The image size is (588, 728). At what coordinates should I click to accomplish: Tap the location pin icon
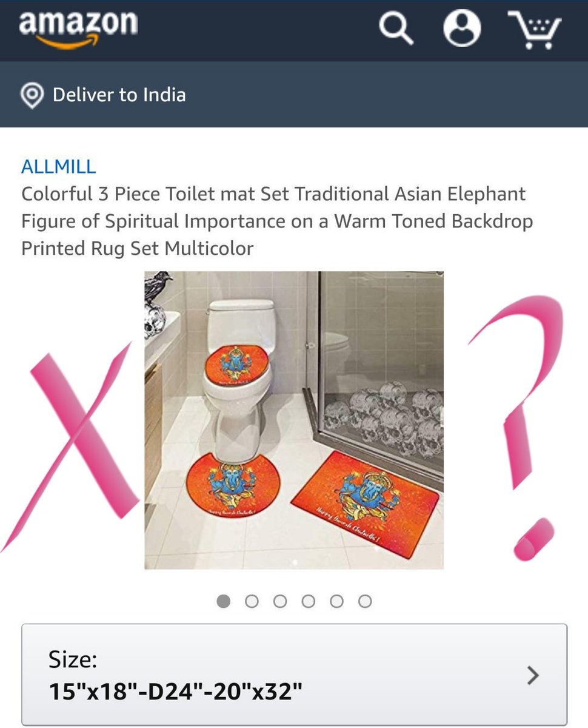[x=32, y=95]
